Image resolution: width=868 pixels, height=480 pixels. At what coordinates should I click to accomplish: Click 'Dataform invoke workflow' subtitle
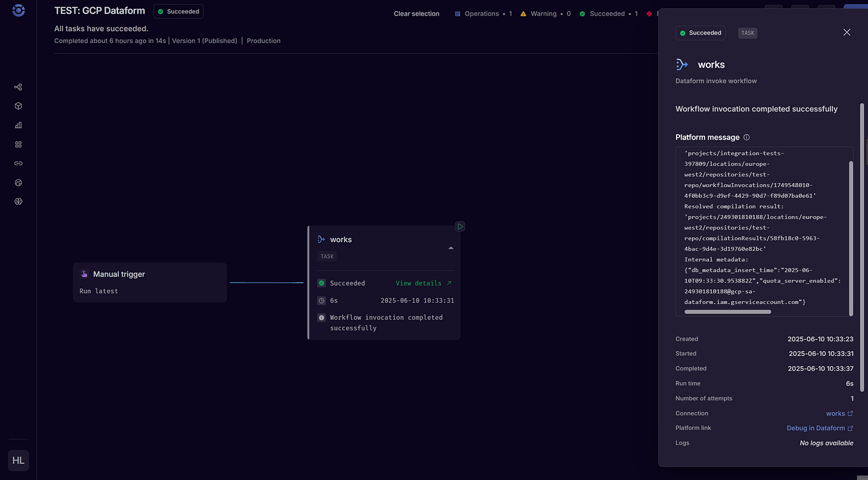click(716, 81)
